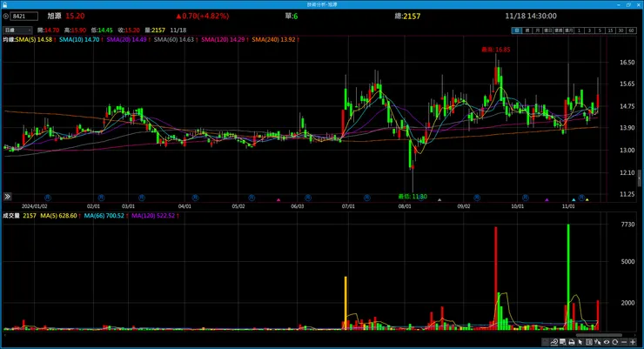Select the adjusted-daily (還日) timeframe tab
Image resolution: width=644 pixels, height=349 pixels.
pyautogui.click(x=548, y=30)
